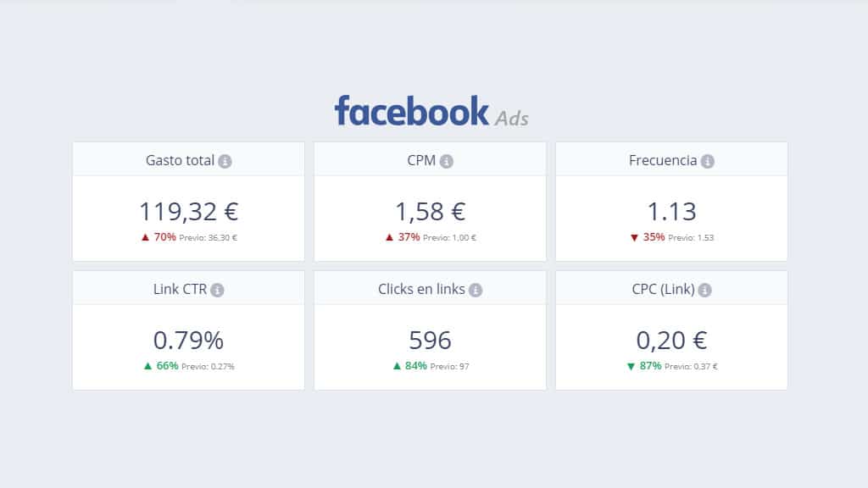Viewport: 868px width, 488px height.
Task: Select the 119,32 € total spend value
Action: point(188,212)
